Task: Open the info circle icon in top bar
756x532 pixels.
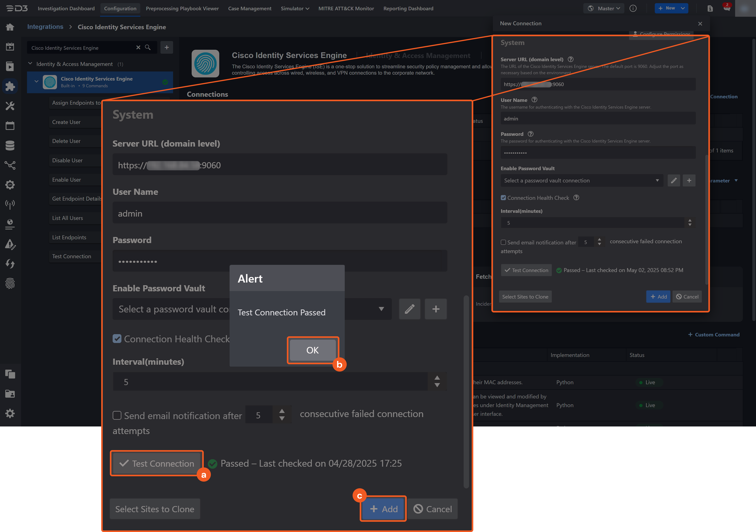Action: (x=633, y=8)
